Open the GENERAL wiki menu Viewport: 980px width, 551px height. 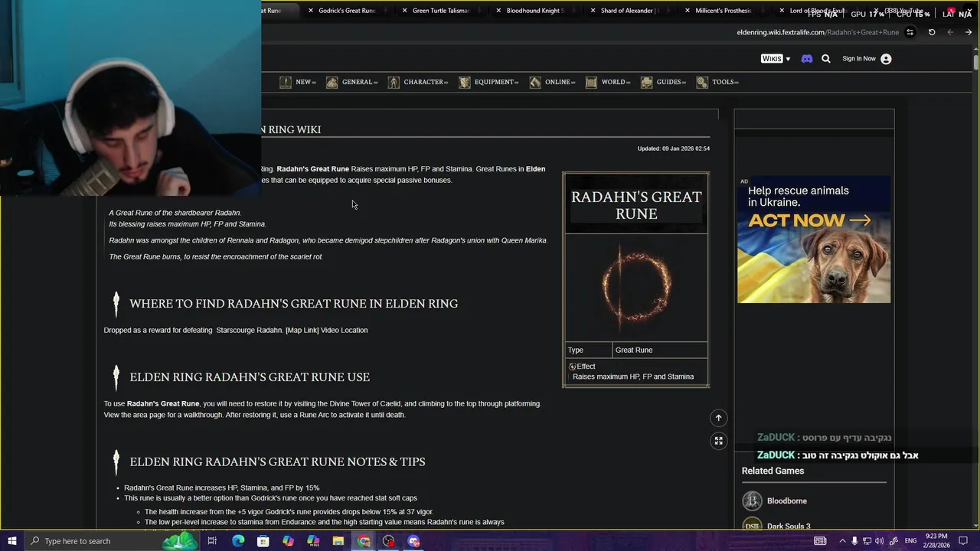351,82
